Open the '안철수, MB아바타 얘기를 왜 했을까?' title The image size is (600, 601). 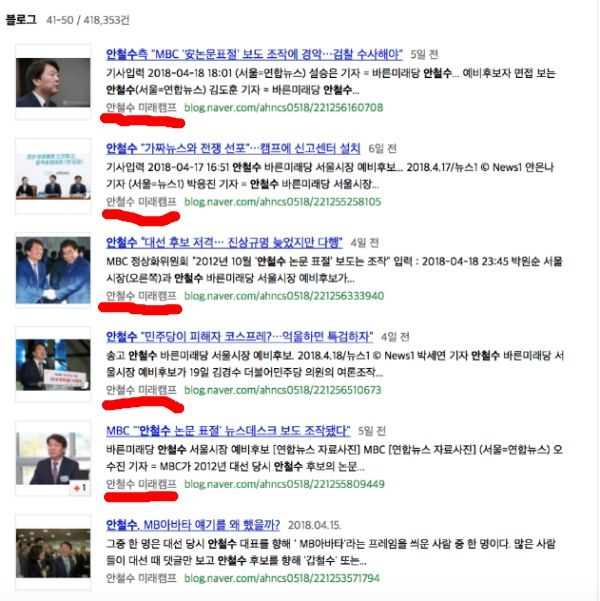(193, 525)
